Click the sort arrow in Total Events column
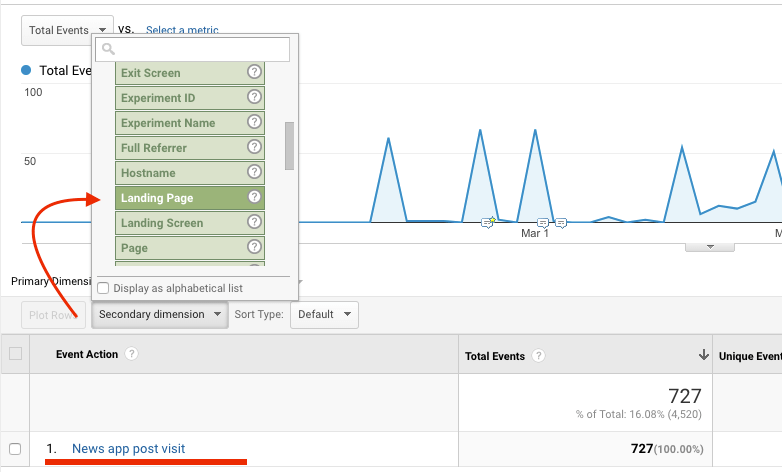This screenshot has width=782, height=472. pyautogui.click(x=704, y=355)
